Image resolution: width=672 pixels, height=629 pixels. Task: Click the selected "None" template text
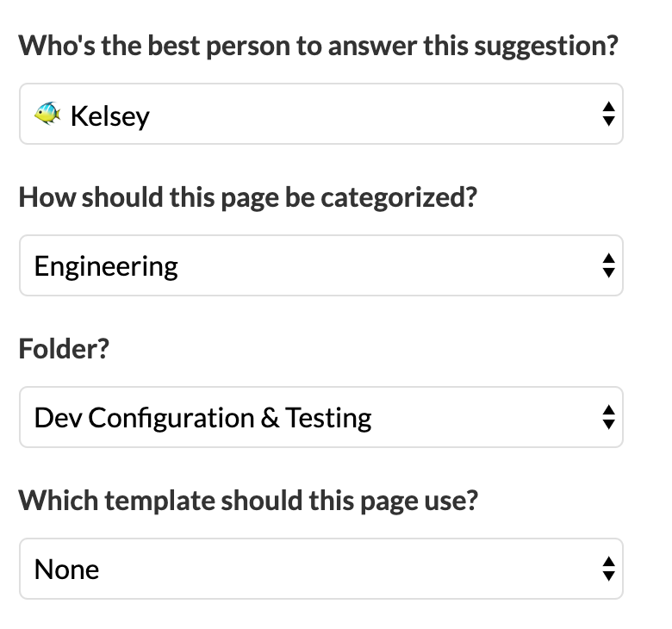(66, 570)
